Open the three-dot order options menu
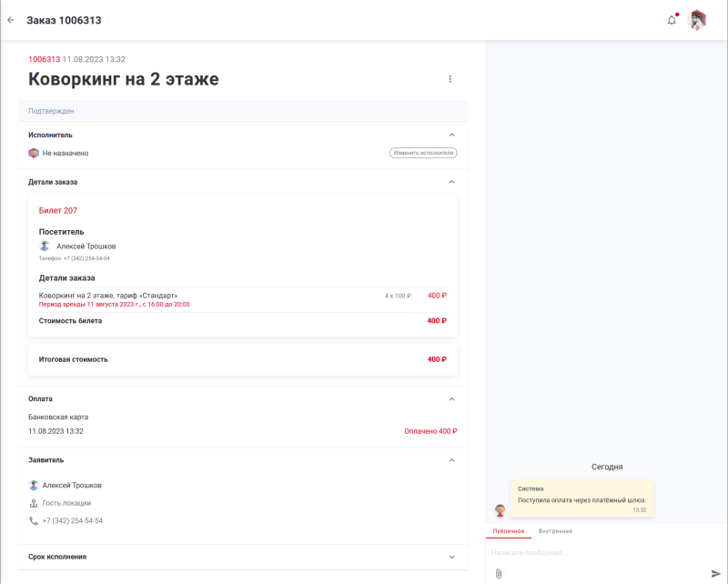 click(450, 79)
